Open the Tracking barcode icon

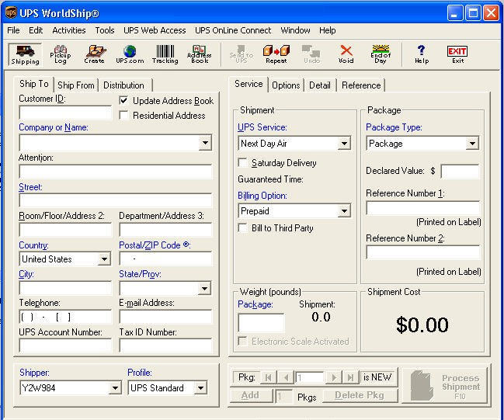(x=165, y=54)
